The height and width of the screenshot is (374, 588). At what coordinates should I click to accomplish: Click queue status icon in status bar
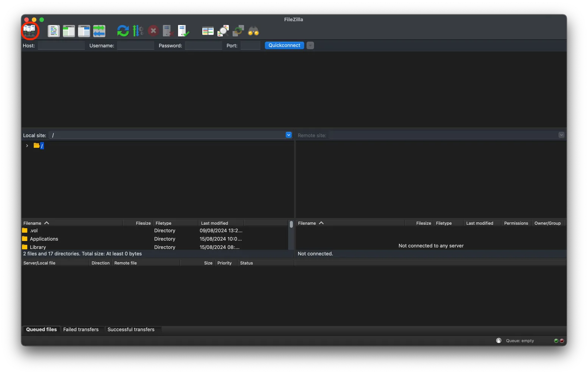pyautogui.click(x=499, y=341)
